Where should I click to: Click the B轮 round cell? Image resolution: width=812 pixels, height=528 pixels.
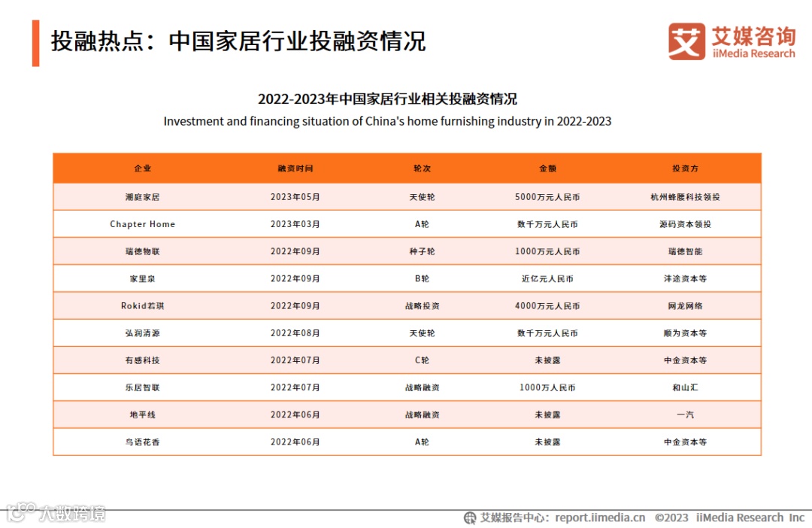tap(422, 279)
